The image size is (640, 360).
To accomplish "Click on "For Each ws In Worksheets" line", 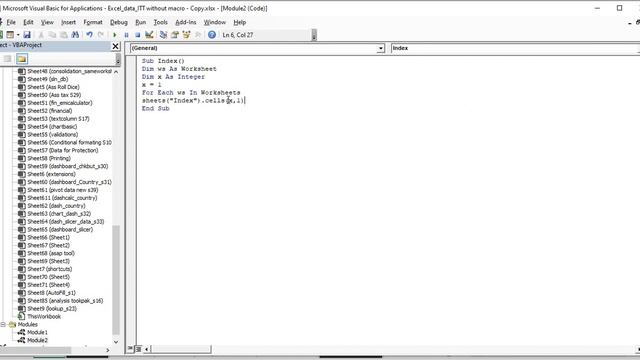I will click(191, 93).
